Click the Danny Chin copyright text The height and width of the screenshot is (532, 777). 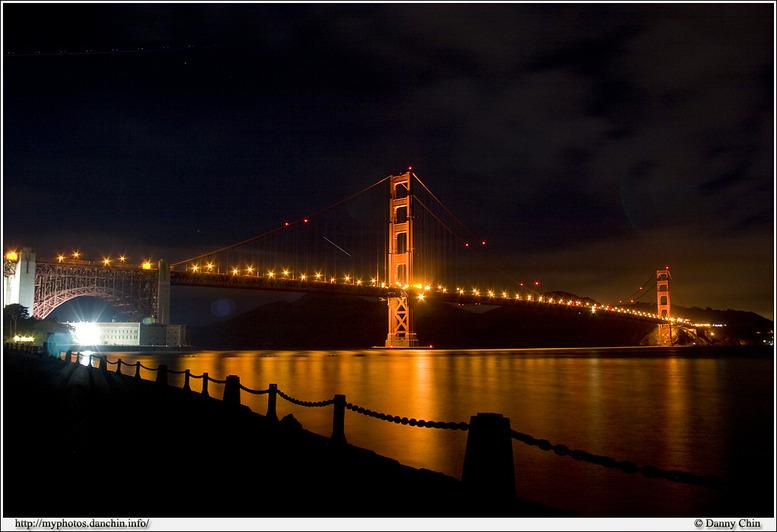click(727, 524)
